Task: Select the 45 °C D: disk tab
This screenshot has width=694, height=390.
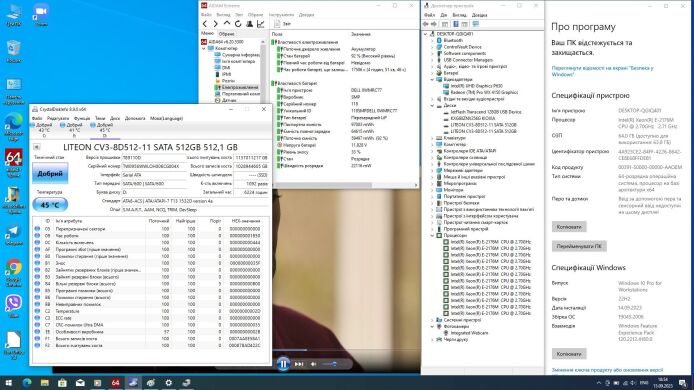Action: click(104, 130)
